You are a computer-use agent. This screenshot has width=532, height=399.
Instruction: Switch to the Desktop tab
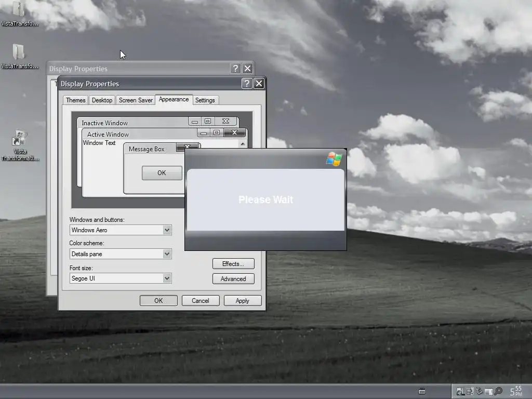coord(102,100)
